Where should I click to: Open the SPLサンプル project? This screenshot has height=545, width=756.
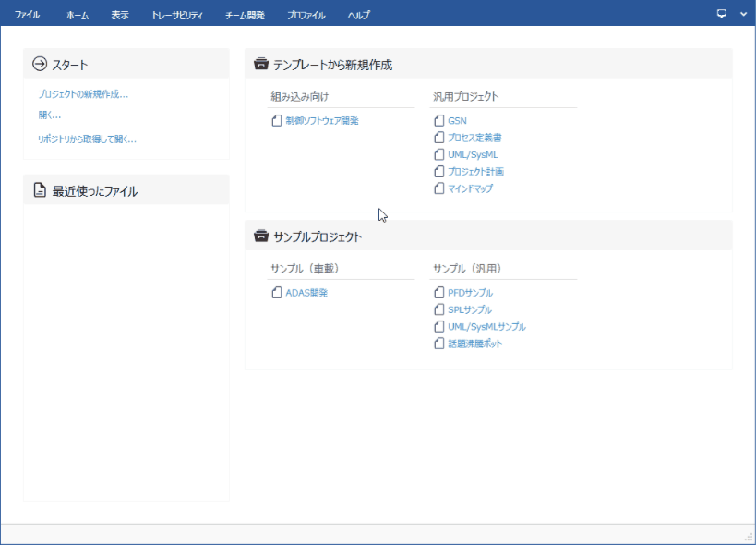[470, 309]
